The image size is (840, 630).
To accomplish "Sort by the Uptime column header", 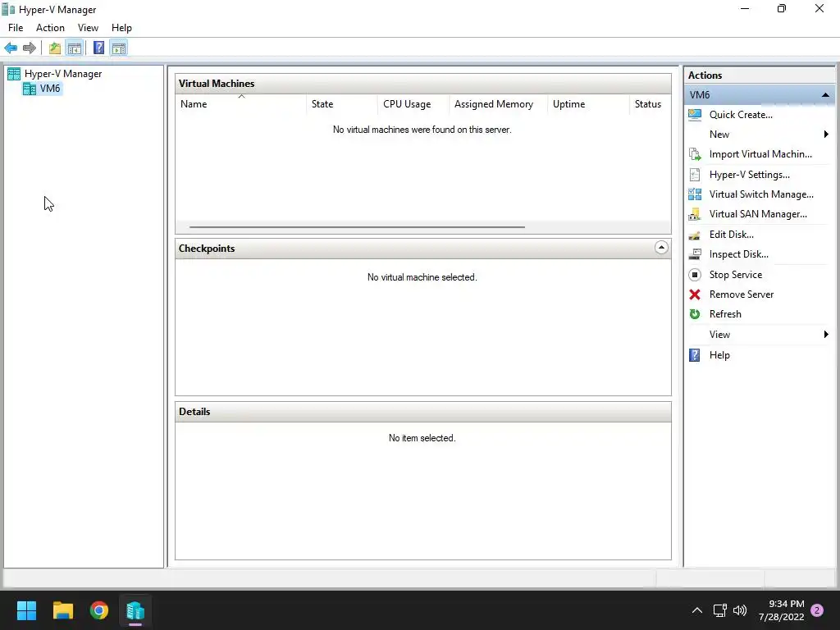I will (589, 104).
